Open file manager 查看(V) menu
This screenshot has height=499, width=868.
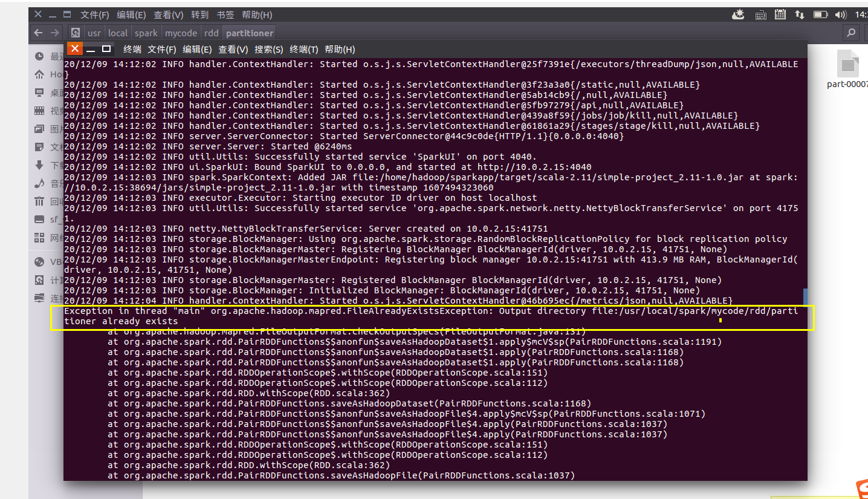pyautogui.click(x=168, y=15)
